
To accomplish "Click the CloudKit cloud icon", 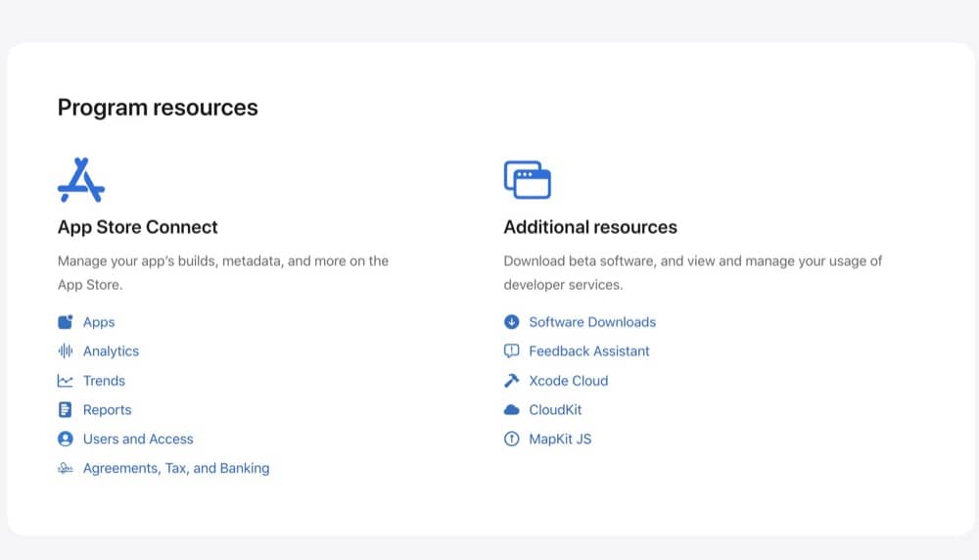I will pyautogui.click(x=511, y=409).
